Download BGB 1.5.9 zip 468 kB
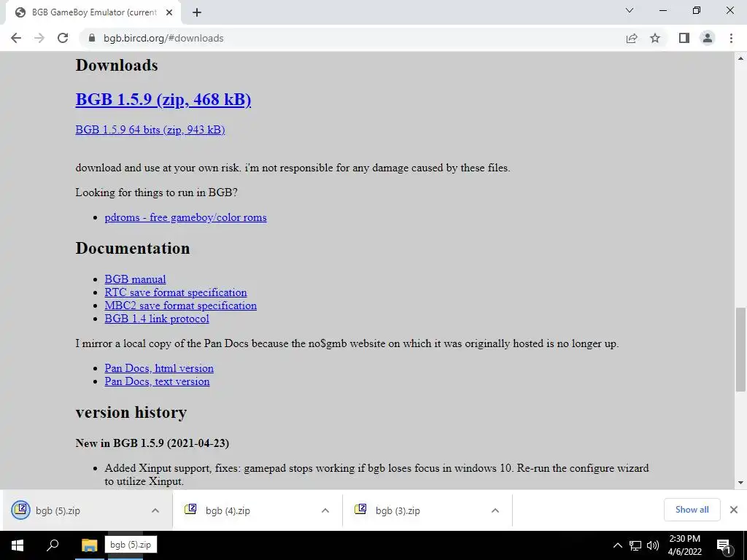Viewport: 747px width, 560px height. (x=163, y=99)
